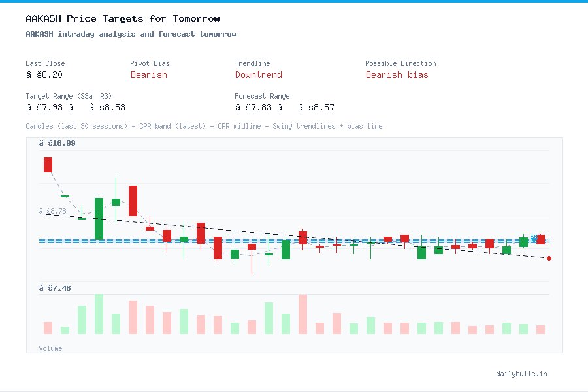588x392 pixels.
Task: Select the tallest green candlestick on the chart
Action: coord(99,219)
